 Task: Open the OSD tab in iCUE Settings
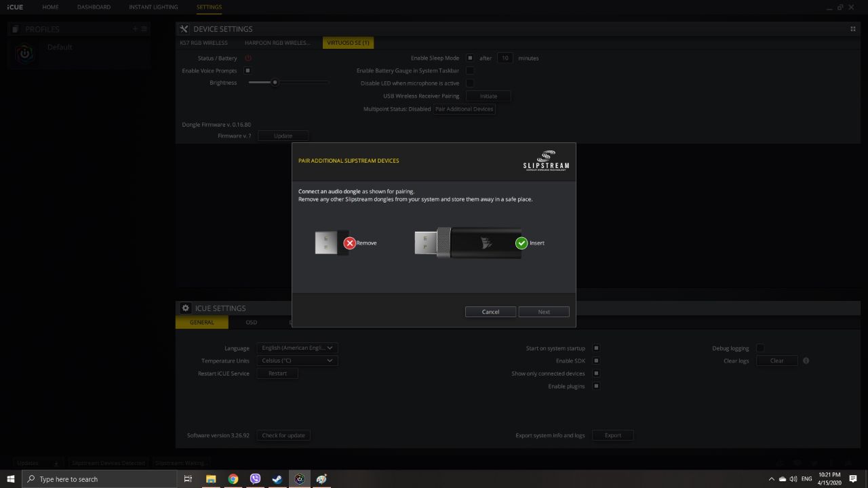(251, 323)
